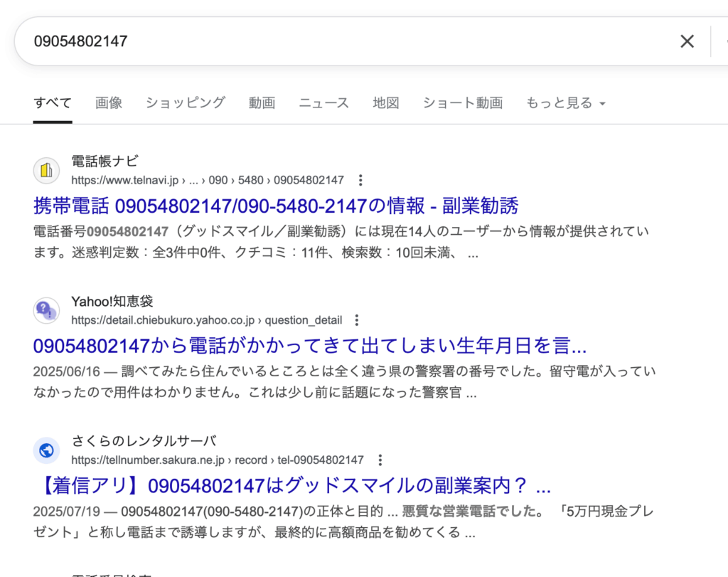
Task: Click the さくらのレンタルサーバ globe favicon
Action: [46, 450]
